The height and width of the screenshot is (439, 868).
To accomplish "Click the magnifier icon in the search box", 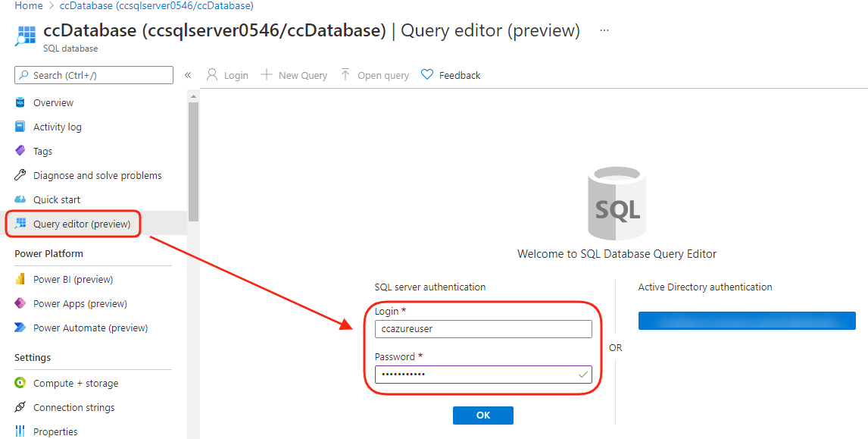I will point(23,75).
